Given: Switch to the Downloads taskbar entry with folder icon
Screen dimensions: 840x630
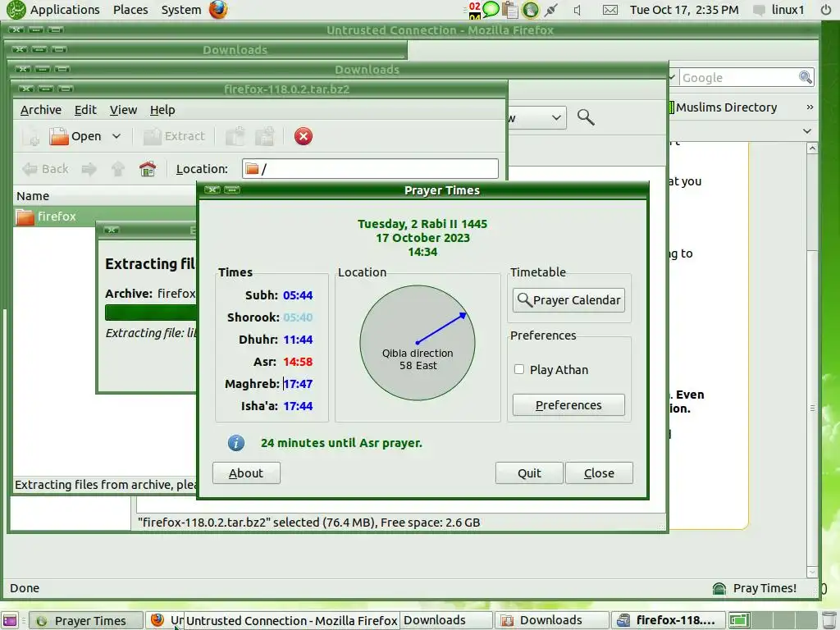Looking at the screenshot, I should [552, 620].
